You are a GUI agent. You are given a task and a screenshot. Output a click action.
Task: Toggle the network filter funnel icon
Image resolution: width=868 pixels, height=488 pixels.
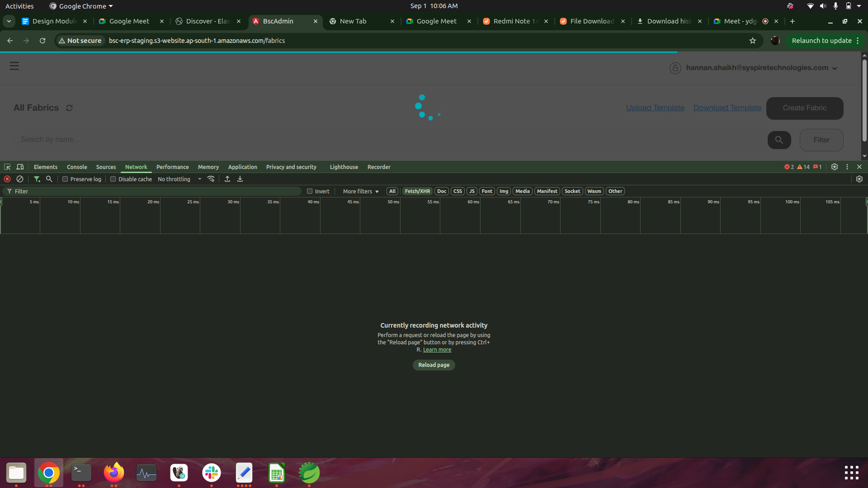[x=37, y=179]
